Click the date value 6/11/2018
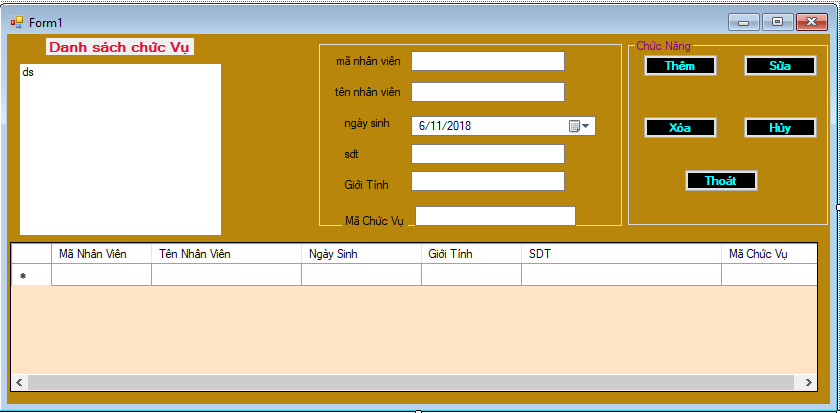The image size is (840, 413). tap(445, 126)
